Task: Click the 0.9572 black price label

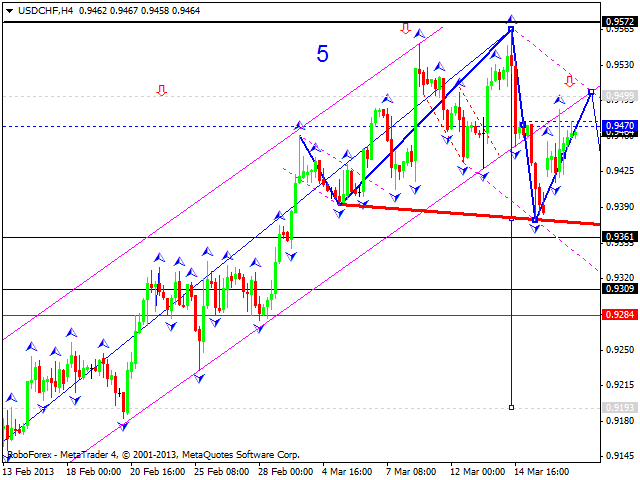Action: pyautogui.click(x=618, y=21)
